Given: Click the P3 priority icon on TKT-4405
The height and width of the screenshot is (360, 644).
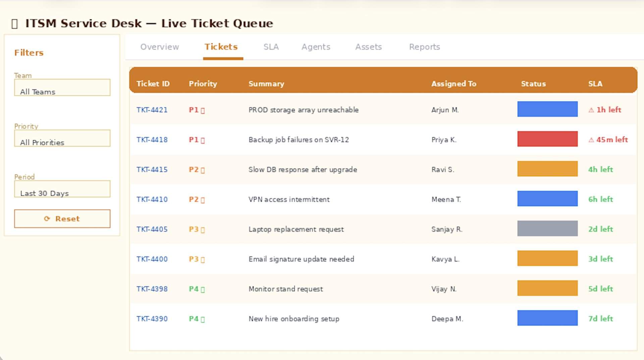Looking at the screenshot, I should coord(202,229).
